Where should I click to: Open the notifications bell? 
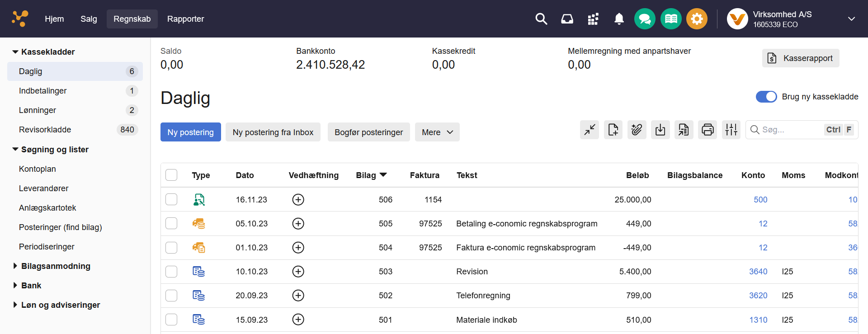click(x=619, y=19)
